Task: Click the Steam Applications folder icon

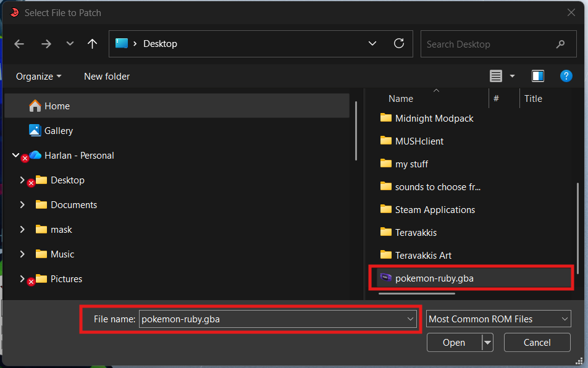Action: coord(385,209)
